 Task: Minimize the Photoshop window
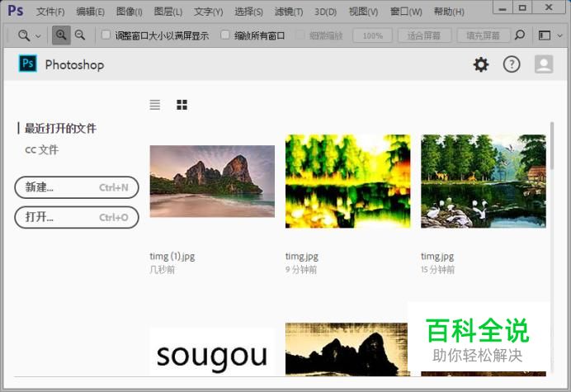[503, 7]
